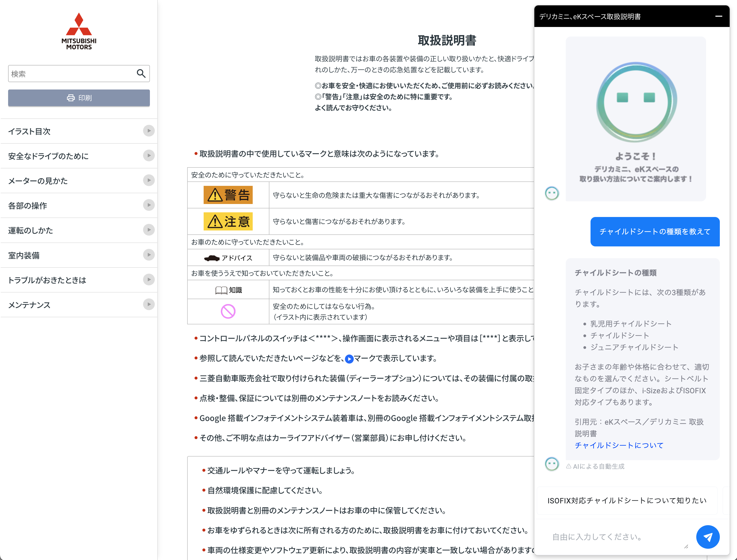737x560 pixels.
Task: Click the pink prohibition circle icon
Action: click(x=228, y=311)
